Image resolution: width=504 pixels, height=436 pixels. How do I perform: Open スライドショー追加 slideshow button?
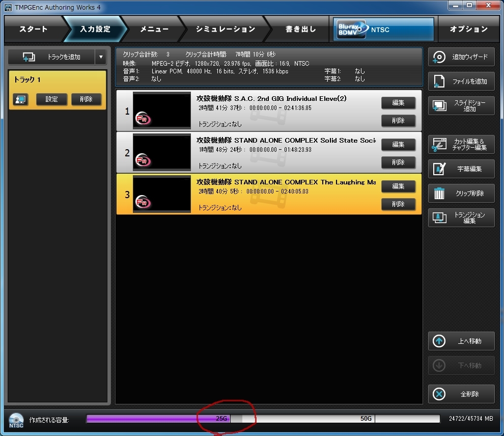click(x=461, y=106)
